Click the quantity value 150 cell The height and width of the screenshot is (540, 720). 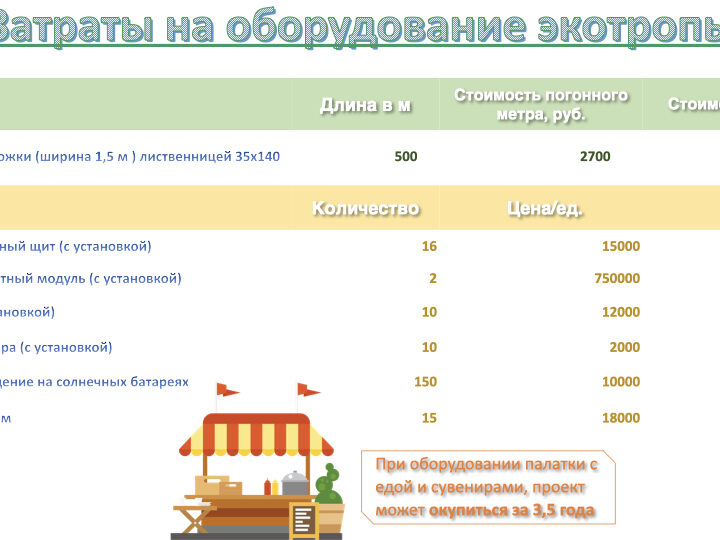coord(425,381)
